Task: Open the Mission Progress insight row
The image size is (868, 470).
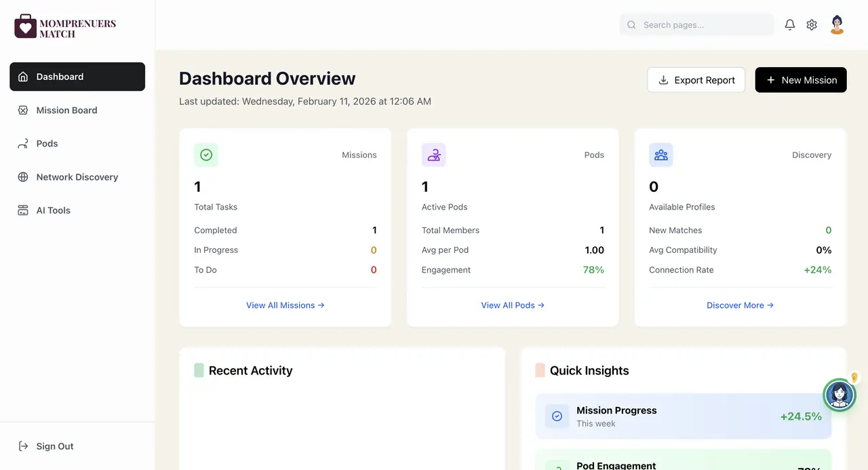Action: click(684, 416)
